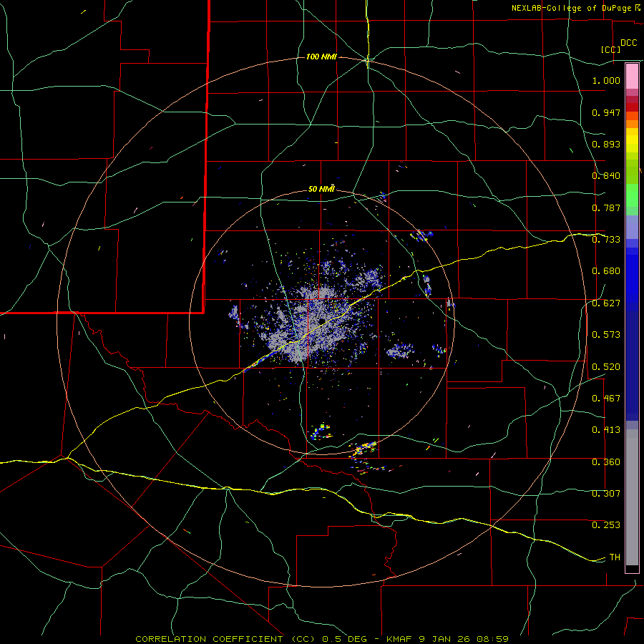Click the 0.680 scale value
644x644 pixels.
tap(606, 271)
